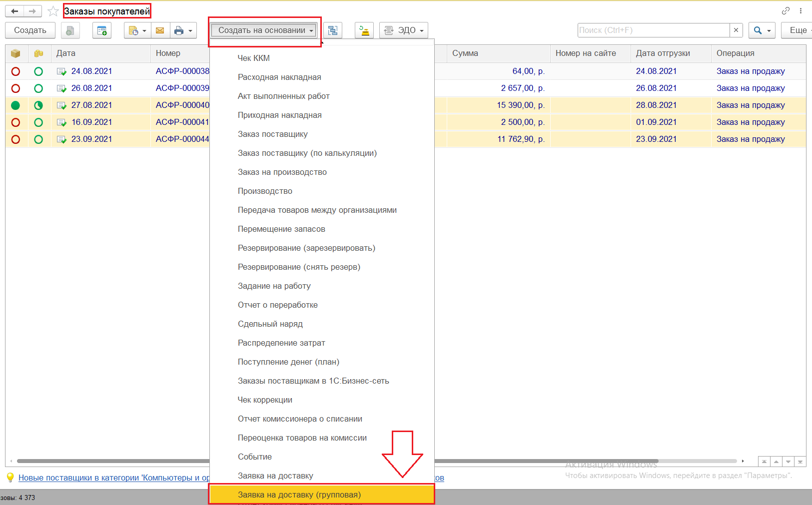
Task: Choose Заявка на доставку menu item
Action: click(x=322, y=476)
